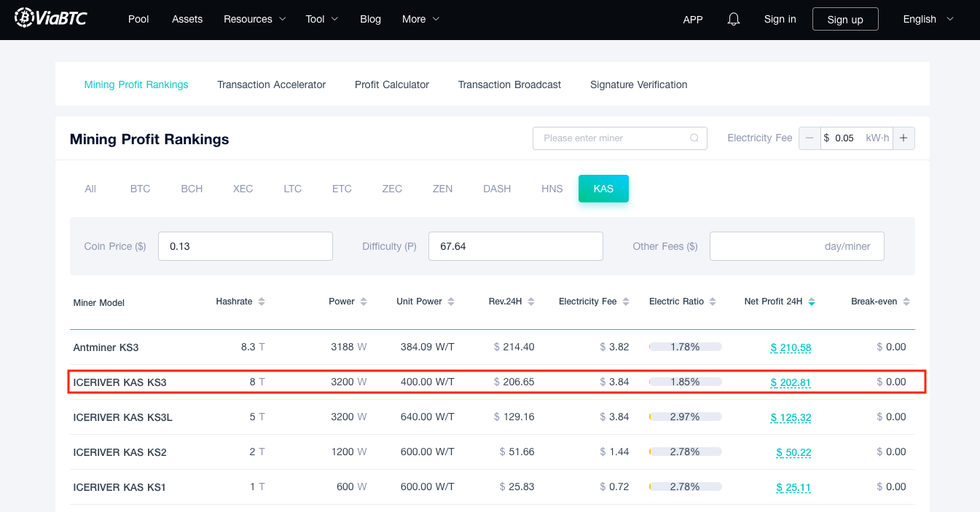This screenshot has width=980, height=512.
Task: Click the ViaBTC logo
Action: pyautogui.click(x=50, y=17)
